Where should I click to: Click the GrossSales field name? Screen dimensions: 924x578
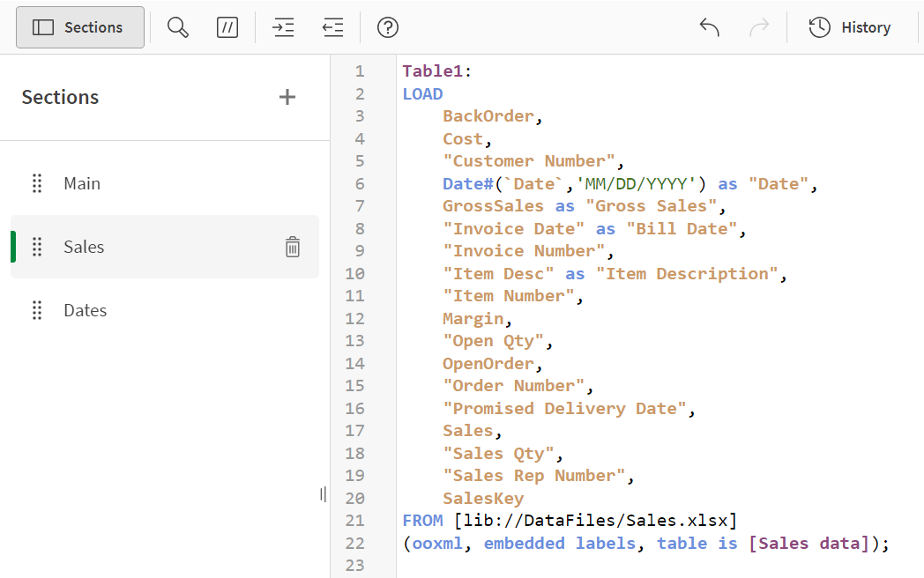493,205
